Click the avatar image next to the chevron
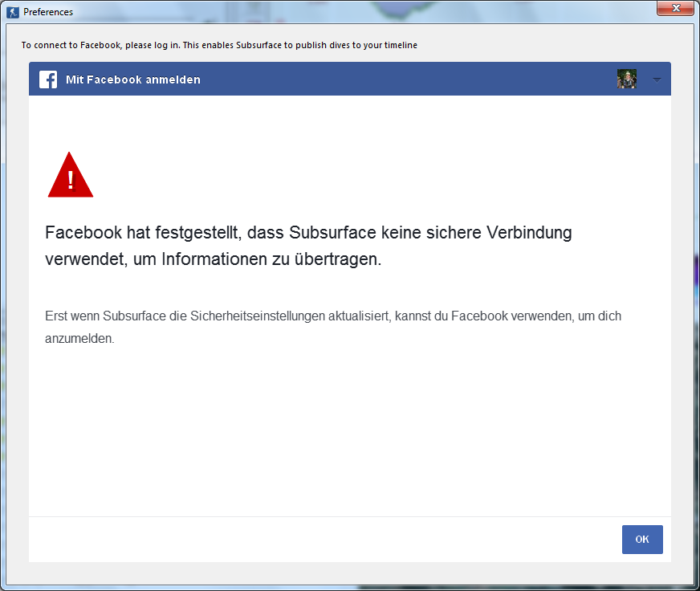700x591 pixels. (627, 79)
